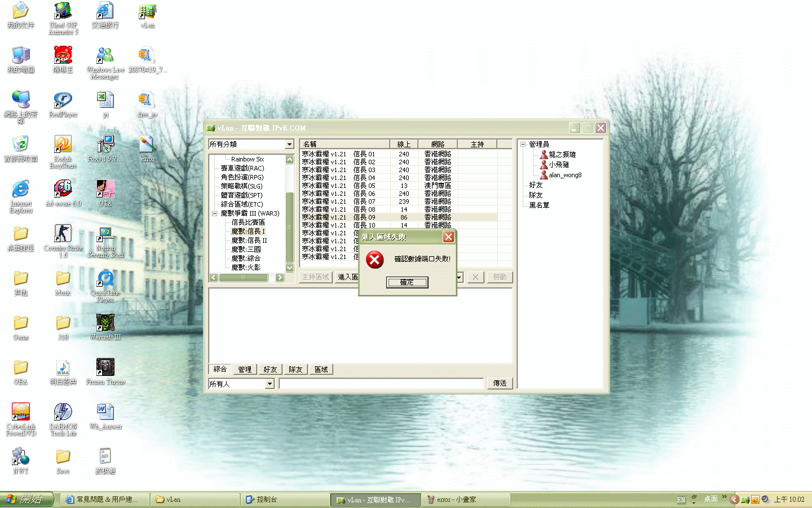The image size is (812, 508).
Task: Collapse the 魔獸爭霸 III (WAR3) tree node
Action: pyautogui.click(x=214, y=213)
